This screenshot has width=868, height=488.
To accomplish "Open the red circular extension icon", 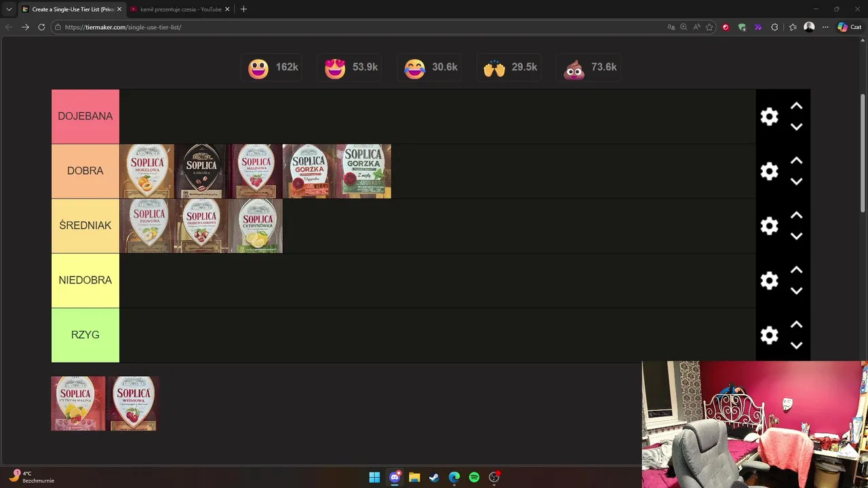I will [726, 27].
